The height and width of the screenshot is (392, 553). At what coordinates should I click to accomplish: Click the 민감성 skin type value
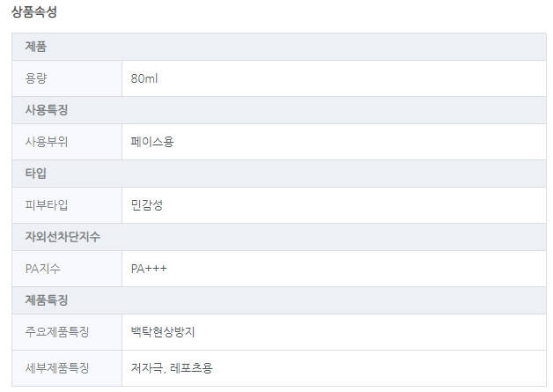[x=147, y=205]
